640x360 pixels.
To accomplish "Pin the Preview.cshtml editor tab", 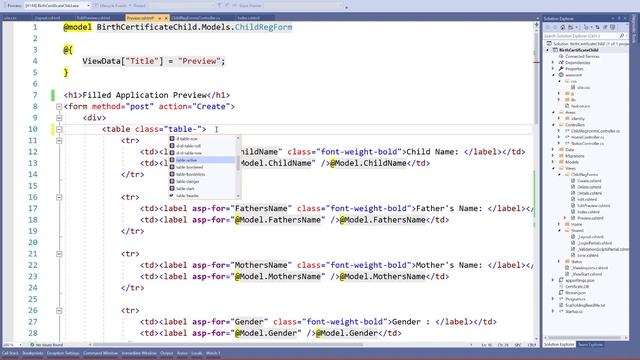I will tap(160, 18).
